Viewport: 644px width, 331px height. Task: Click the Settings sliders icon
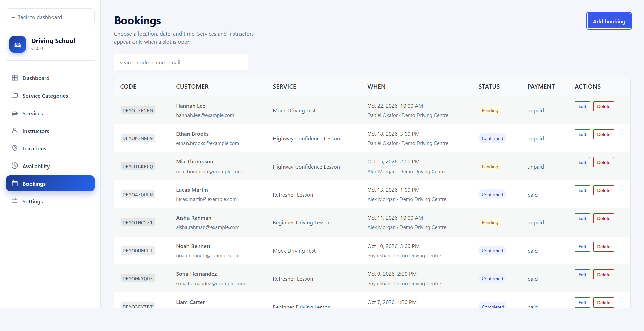[15, 201]
